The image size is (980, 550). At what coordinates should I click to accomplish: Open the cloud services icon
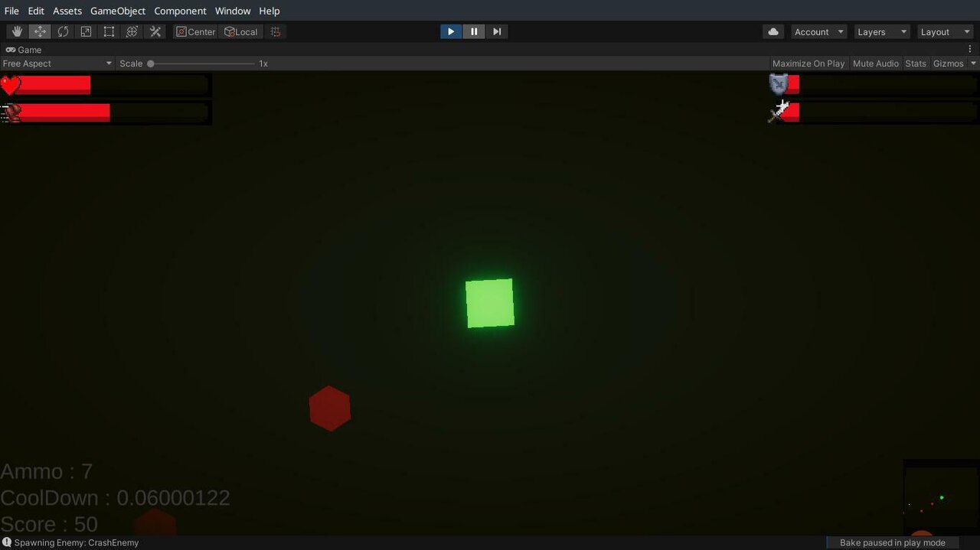773,31
